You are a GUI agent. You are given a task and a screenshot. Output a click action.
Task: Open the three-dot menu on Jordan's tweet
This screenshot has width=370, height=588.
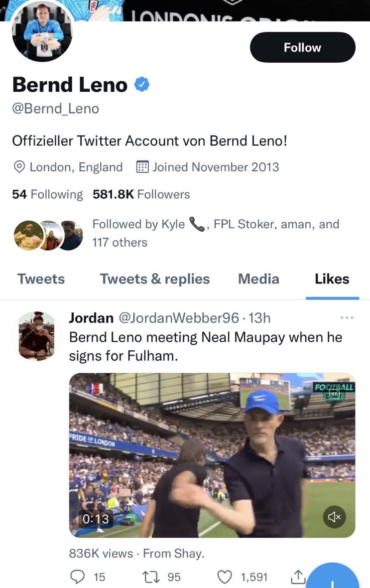tap(347, 317)
